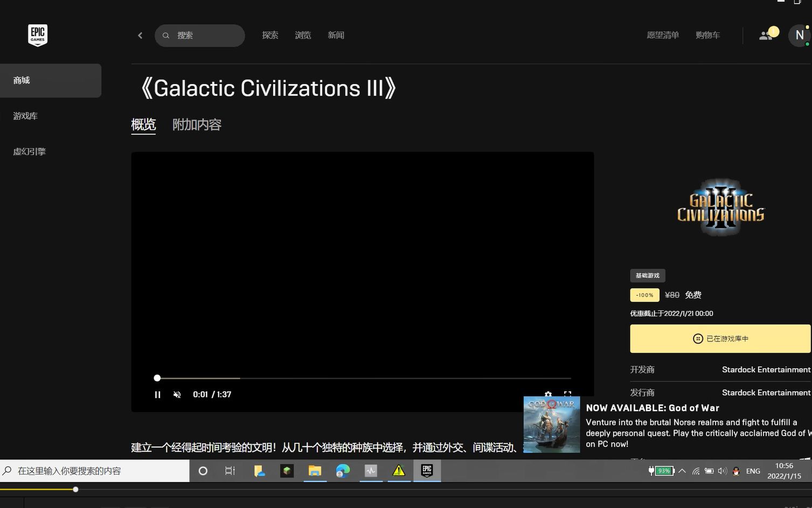Expand hidden system tray icons
This screenshot has height=508, width=812.
[682, 471]
